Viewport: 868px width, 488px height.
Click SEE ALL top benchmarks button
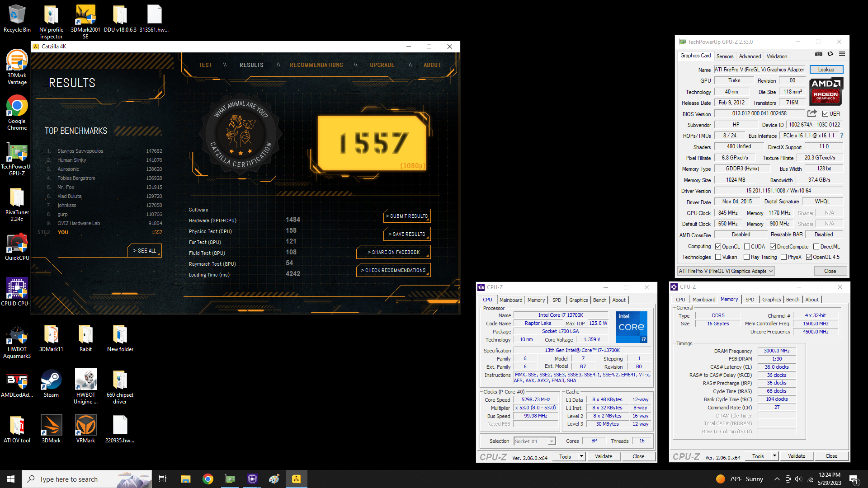[144, 251]
